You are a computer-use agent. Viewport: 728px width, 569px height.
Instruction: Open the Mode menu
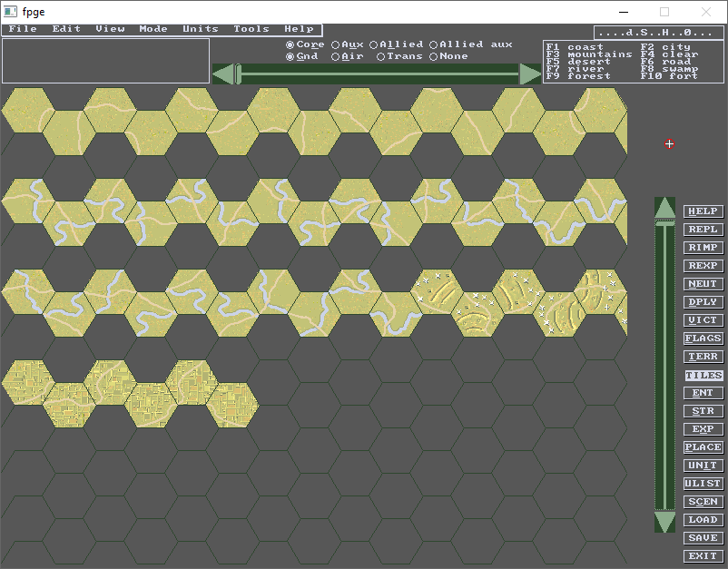(x=153, y=29)
